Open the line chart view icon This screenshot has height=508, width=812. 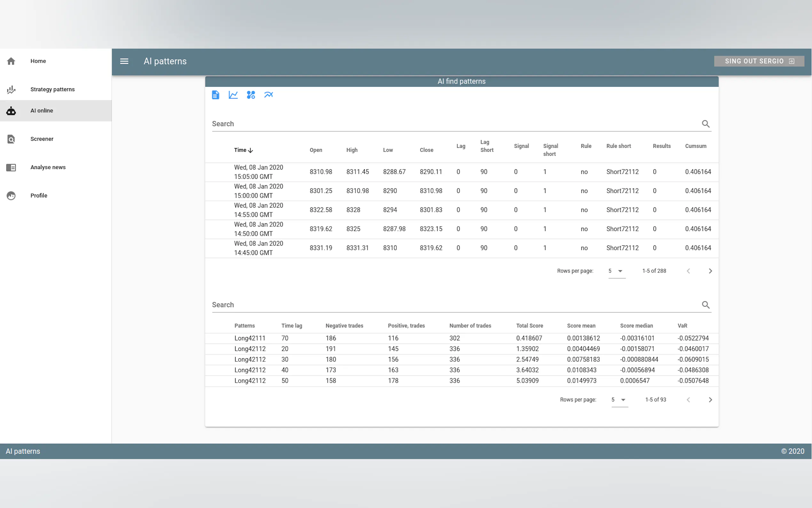coord(233,95)
